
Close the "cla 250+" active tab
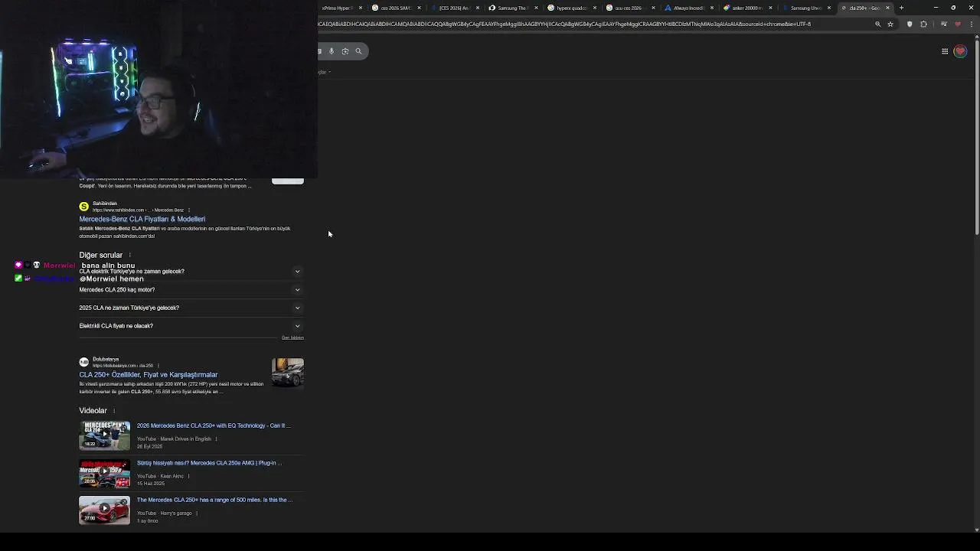pos(887,8)
